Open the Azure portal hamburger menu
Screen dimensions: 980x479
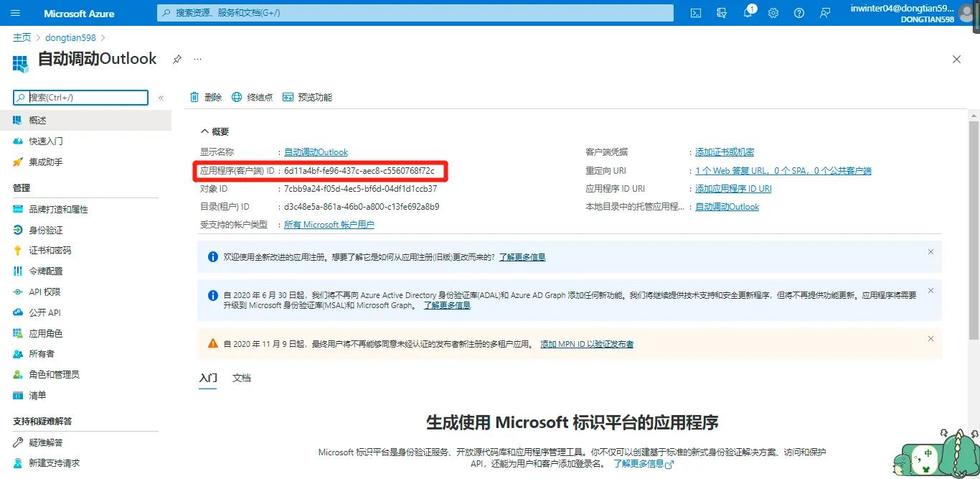pos(16,13)
